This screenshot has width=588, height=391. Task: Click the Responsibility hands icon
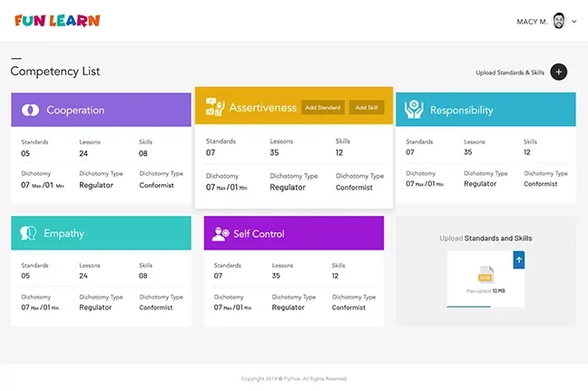[414, 110]
